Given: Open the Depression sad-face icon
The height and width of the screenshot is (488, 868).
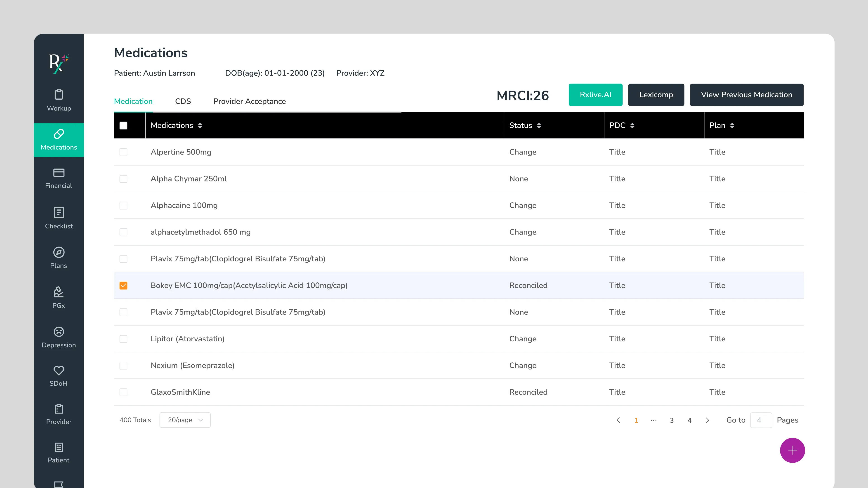Looking at the screenshot, I should pos(59,332).
